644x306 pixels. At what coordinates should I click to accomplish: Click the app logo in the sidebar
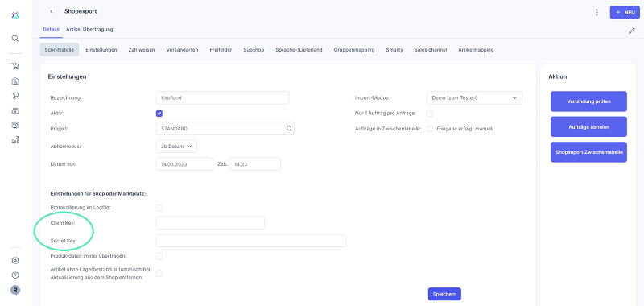pyautogui.click(x=15, y=15)
